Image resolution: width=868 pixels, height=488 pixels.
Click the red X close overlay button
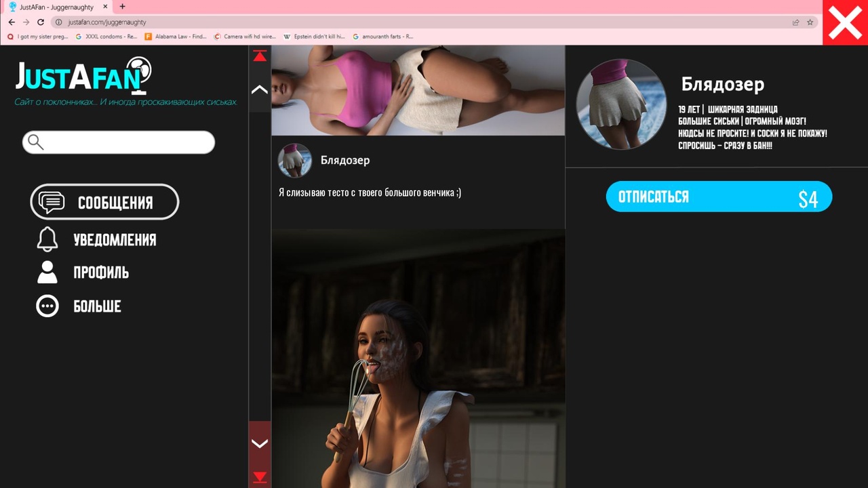tap(845, 22)
